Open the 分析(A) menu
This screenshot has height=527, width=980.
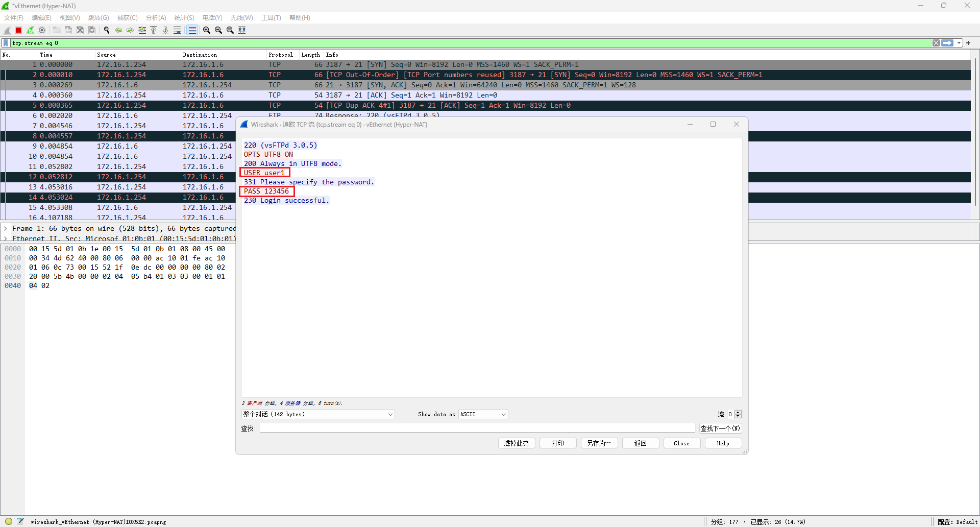tap(156, 17)
